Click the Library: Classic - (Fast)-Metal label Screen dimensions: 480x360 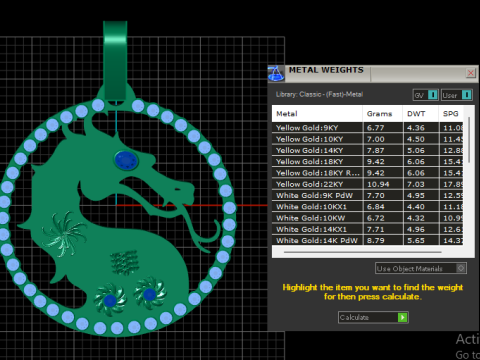[319, 94]
